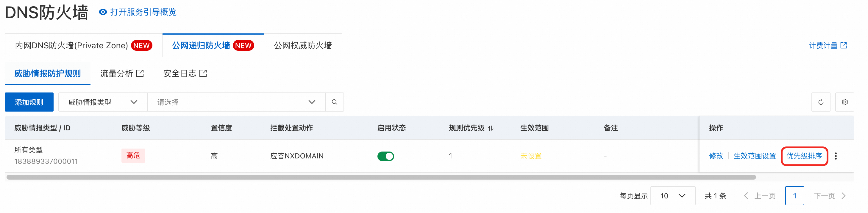Image resolution: width=868 pixels, height=213 pixels.
Task: Expand the 威胁情报类型 filter dropdown
Action: [x=103, y=102]
